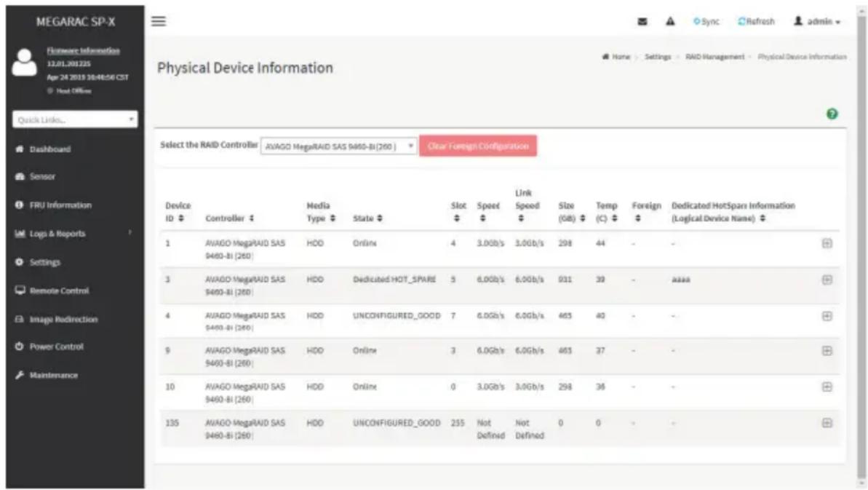This screenshot has height=490, width=868.
Task: Sort table by Speed column
Action: tap(488, 212)
